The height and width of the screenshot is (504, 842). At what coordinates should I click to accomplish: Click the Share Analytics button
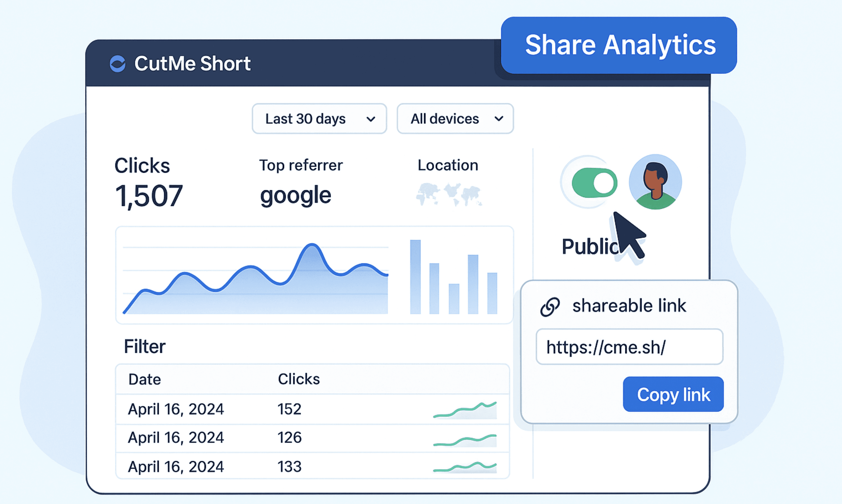(x=619, y=45)
